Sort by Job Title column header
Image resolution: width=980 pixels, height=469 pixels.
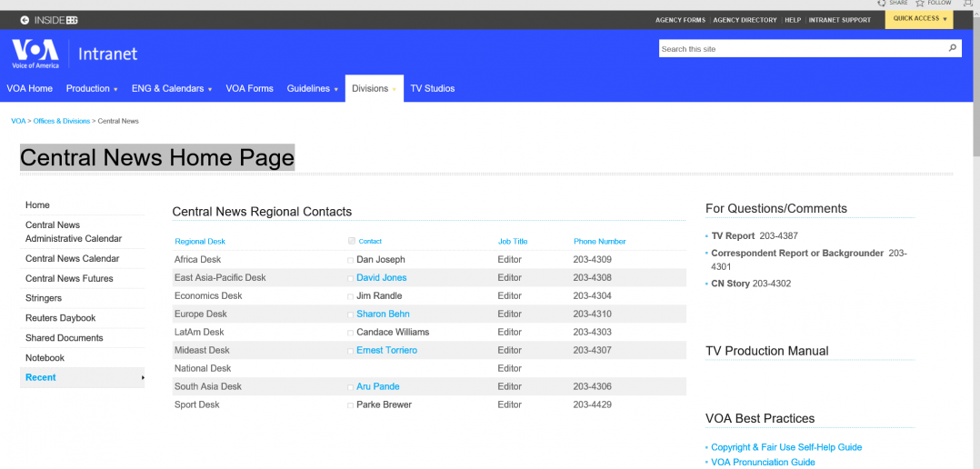tap(513, 242)
